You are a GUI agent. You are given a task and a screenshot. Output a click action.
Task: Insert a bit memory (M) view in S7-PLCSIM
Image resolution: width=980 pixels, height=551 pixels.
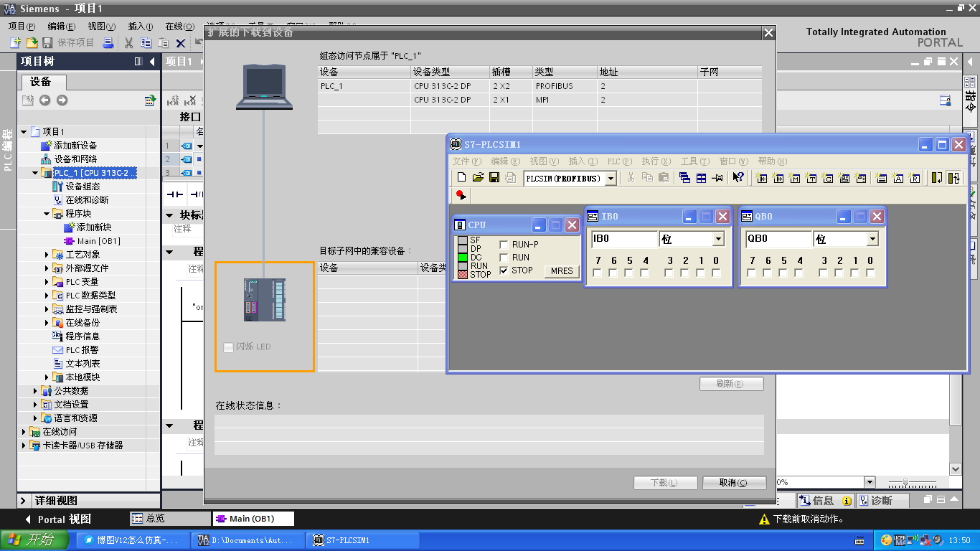tap(795, 178)
